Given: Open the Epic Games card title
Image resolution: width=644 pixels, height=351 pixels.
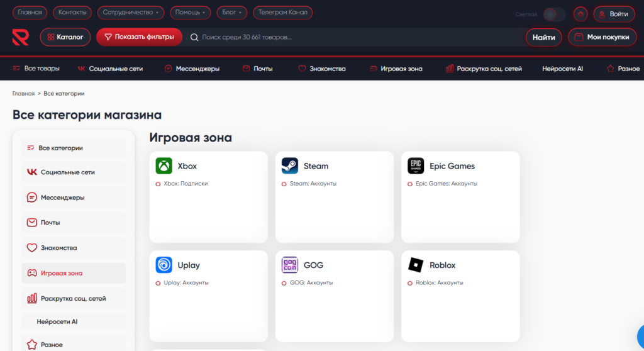Looking at the screenshot, I should point(452,166).
